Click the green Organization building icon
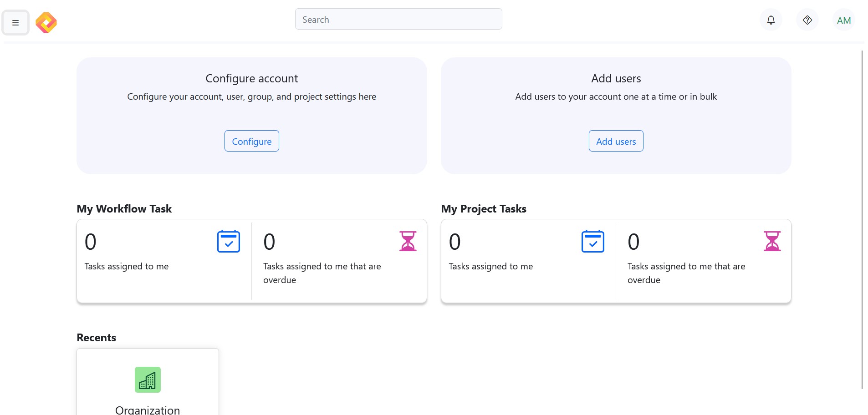 click(148, 380)
